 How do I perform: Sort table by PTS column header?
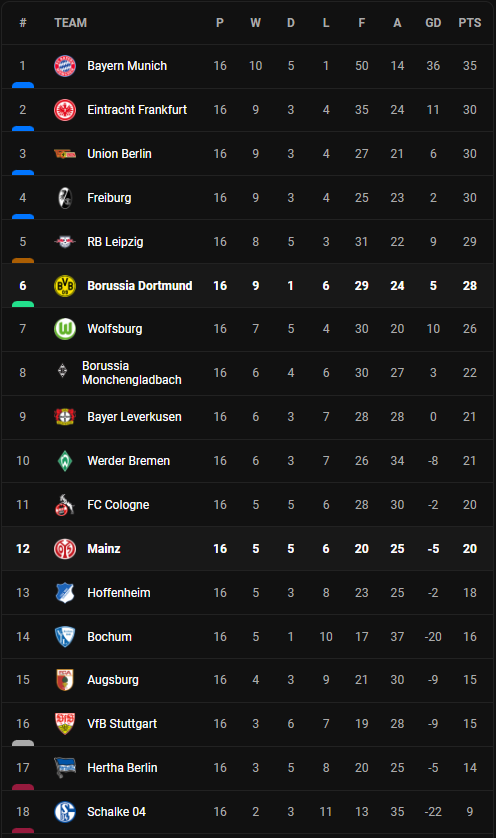[469, 23]
